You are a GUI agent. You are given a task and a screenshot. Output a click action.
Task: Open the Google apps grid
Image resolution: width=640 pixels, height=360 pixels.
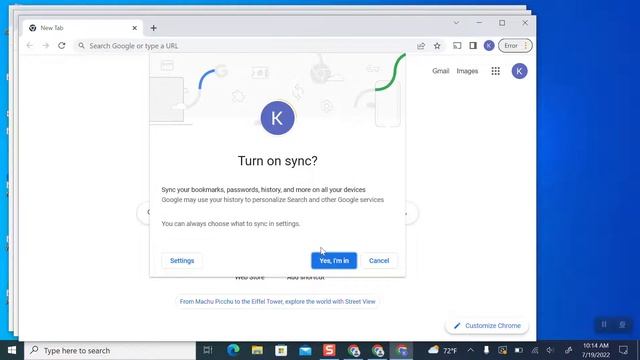[x=496, y=71]
